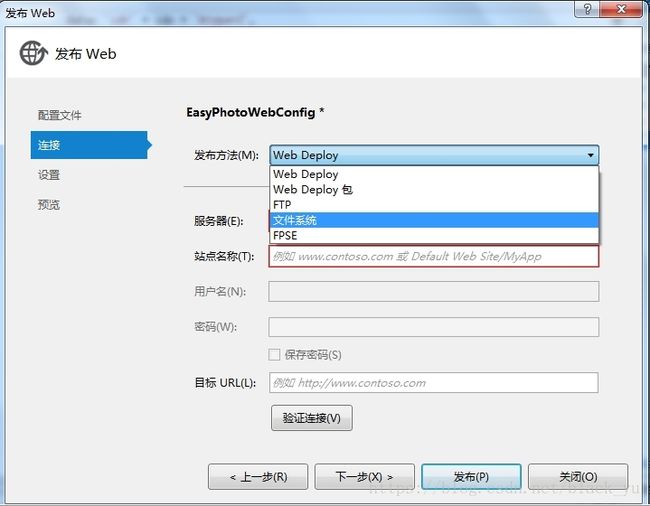Open the help question mark button
The height and width of the screenshot is (506, 650).
tap(587, 9)
